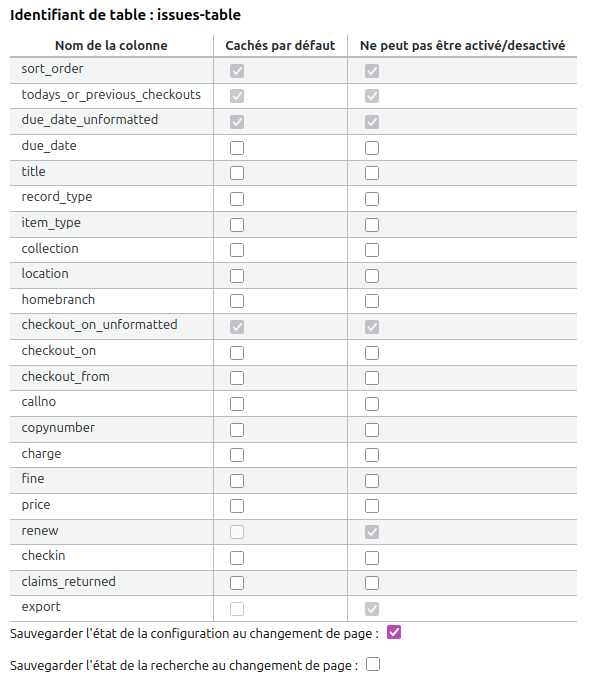
Task: Tick 'Ne peut pas être activé' for collection
Action: (372, 250)
